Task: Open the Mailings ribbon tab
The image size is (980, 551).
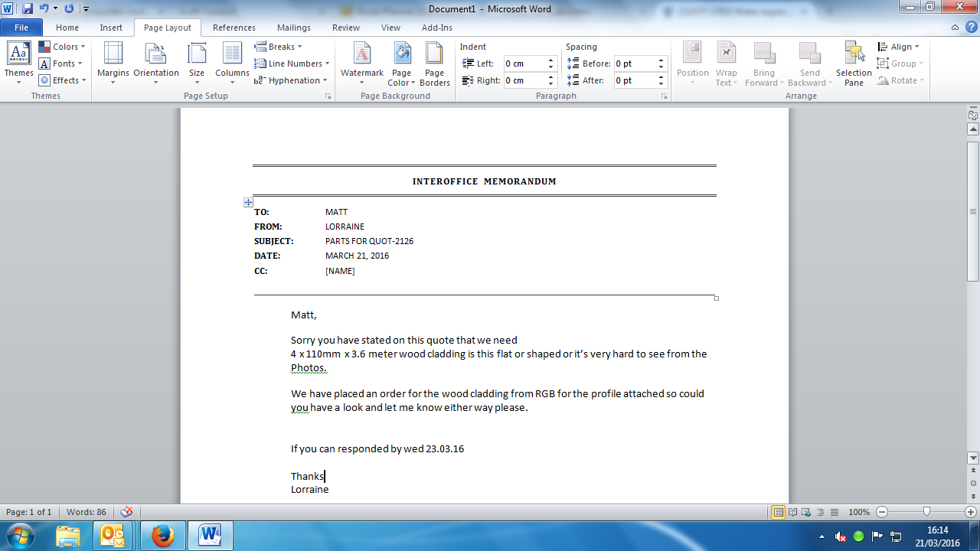Action: (x=294, y=28)
